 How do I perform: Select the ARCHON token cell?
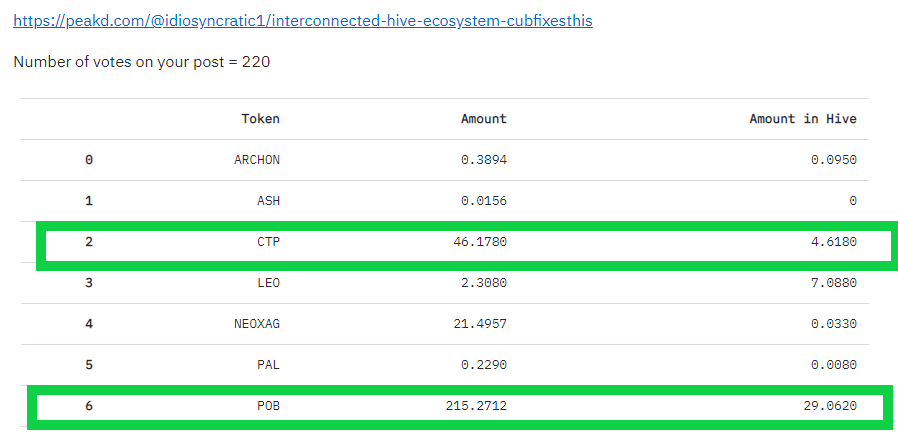(257, 160)
